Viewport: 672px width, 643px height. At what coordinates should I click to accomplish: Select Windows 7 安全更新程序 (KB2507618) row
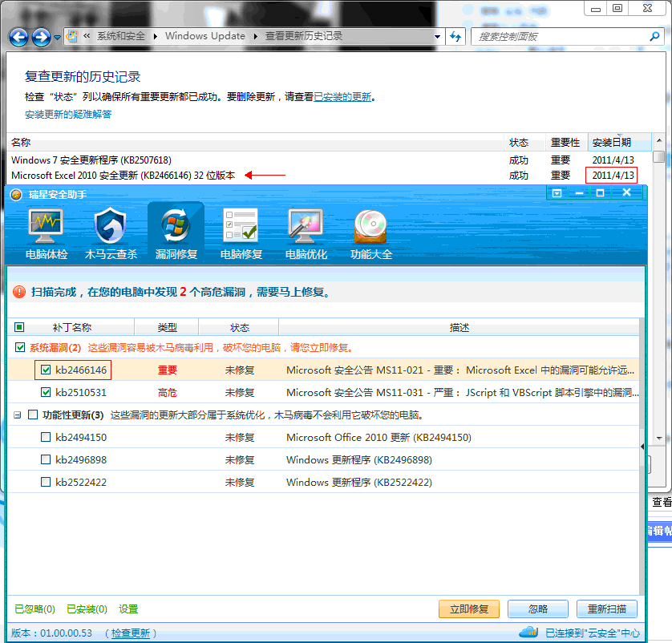click(329, 160)
